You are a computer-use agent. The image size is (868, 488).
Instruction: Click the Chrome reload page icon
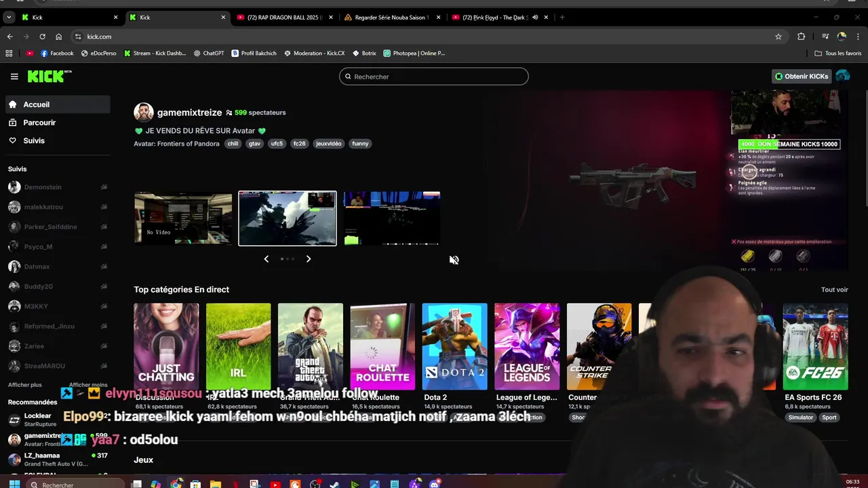[x=42, y=37]
